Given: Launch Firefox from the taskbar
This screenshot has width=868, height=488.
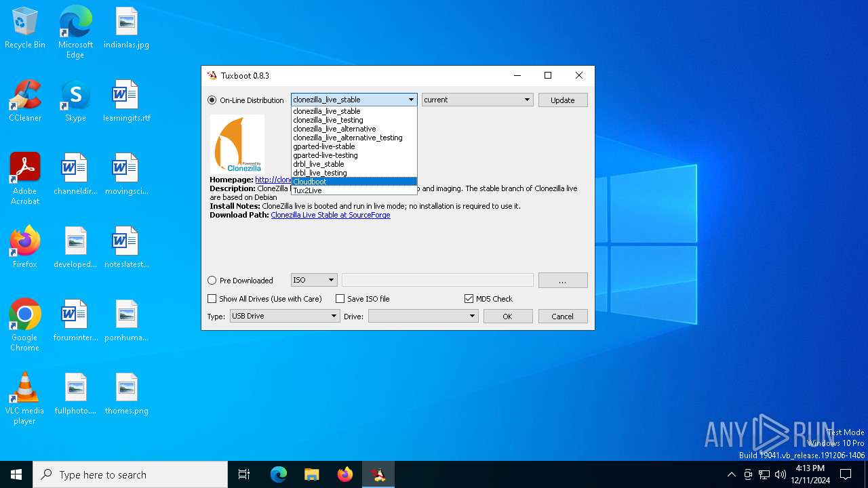Looking at the screenshot, I should point(345,474).
